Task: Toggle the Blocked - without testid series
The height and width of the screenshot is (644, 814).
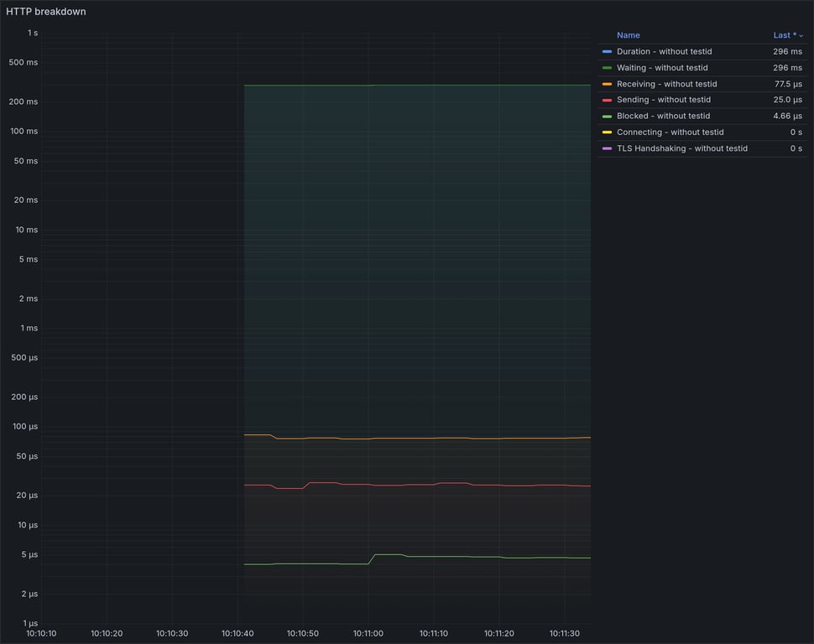Action: [663, 116]
